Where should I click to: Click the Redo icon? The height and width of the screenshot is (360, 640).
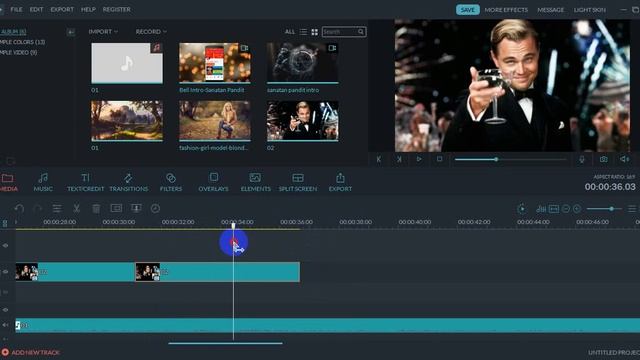tap(38, 209)
